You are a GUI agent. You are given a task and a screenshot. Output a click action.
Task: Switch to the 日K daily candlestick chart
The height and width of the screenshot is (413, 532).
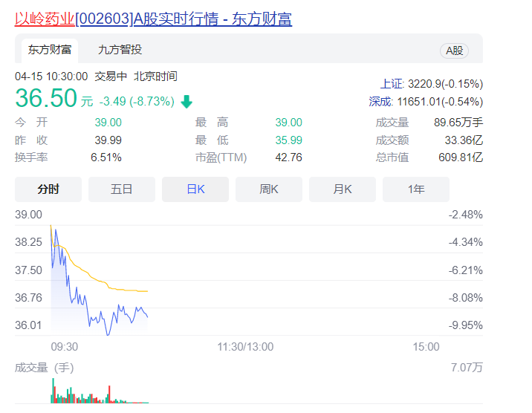(x=195, y=189)
